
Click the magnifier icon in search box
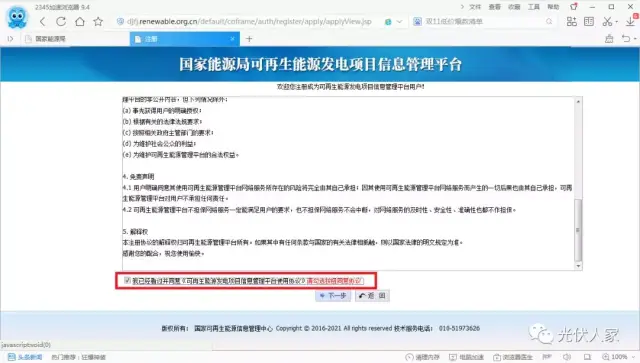point(549,22)
